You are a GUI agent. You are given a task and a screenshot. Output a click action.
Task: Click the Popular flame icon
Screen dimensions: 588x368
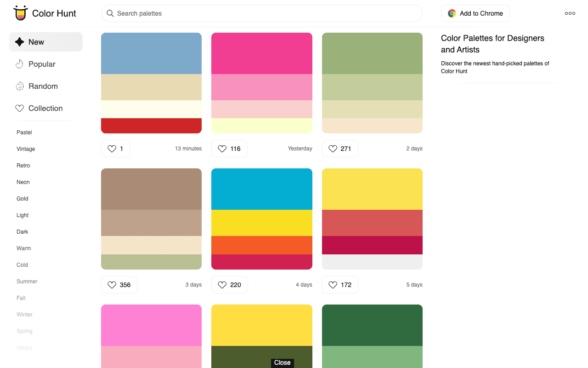pyautogui.click(x=19, y=64)
